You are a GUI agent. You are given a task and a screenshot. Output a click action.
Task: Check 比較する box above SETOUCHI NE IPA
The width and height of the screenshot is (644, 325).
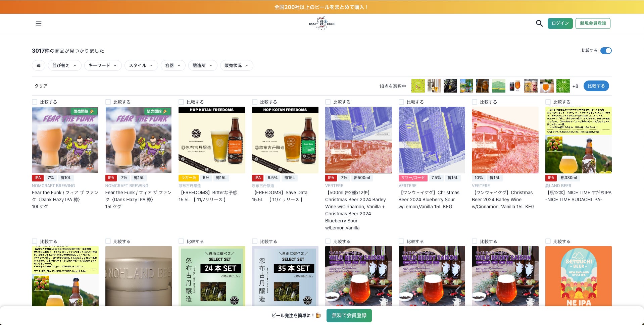[x=548, y=241]
